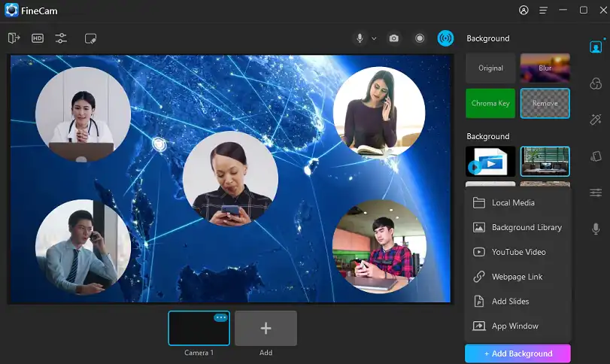Select the Original background option
Image resolution: width=610 pixels, height=364 pixels.
pos(490,68)
